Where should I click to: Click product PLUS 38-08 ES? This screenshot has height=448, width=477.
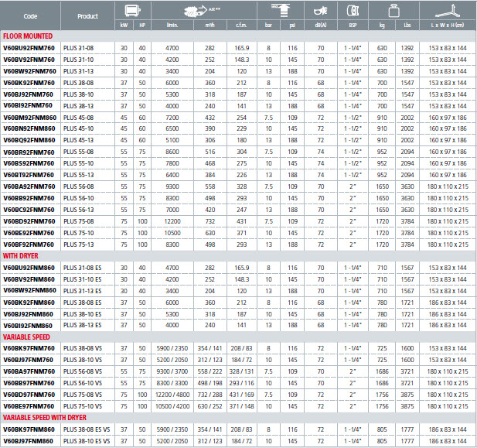83,303
